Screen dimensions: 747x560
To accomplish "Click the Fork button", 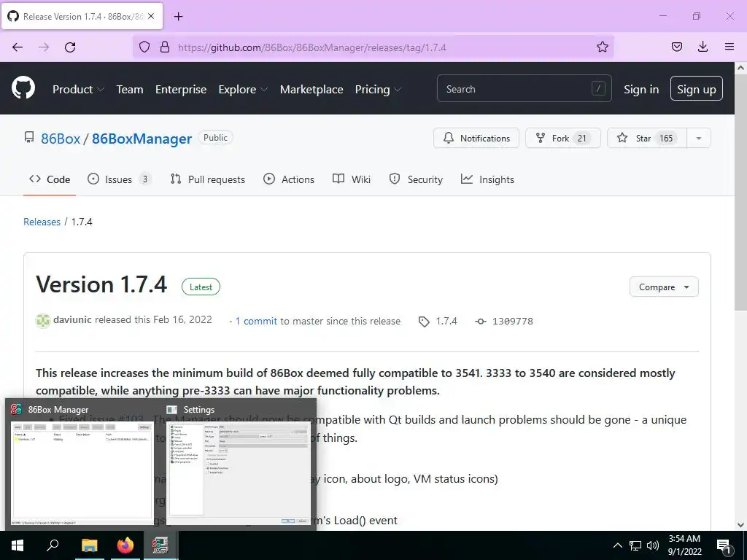I will [x=562, y=138].
